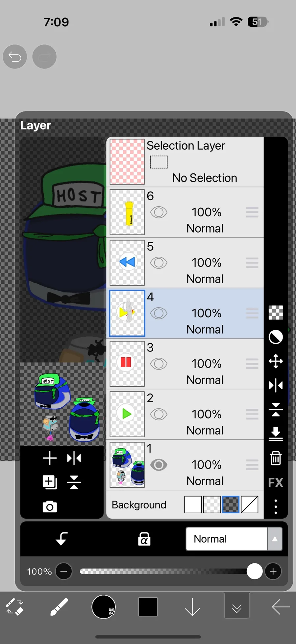Flip layer horizontally in left toolbox

tap(74, 458)
